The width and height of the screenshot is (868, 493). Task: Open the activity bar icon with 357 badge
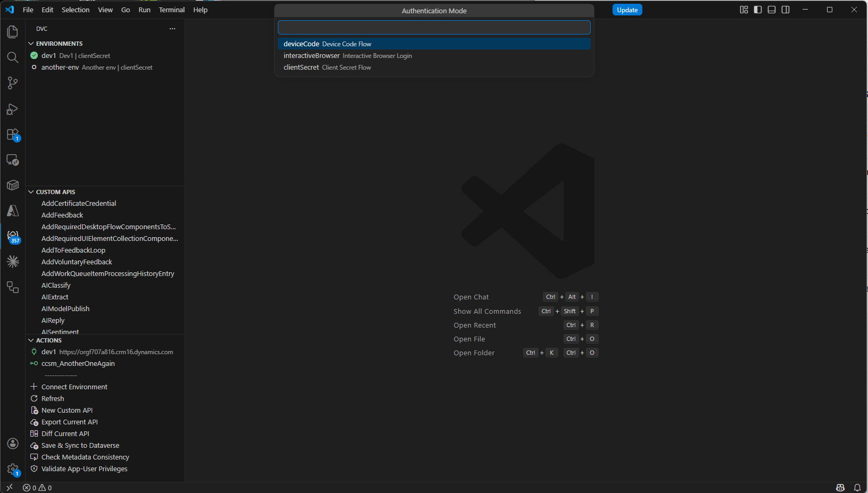tap(13, 237)
